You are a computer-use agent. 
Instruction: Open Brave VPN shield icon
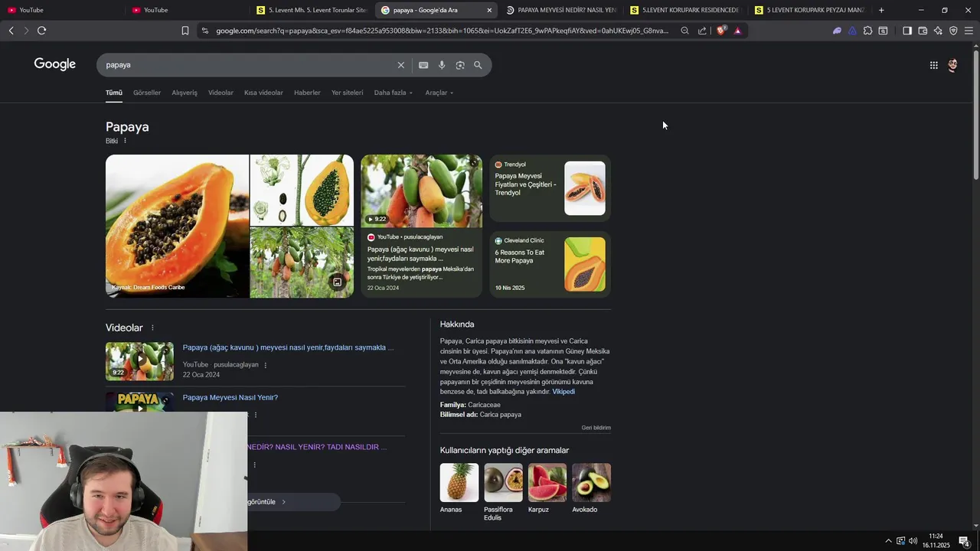pyautogui.click(x=953, y=31)
